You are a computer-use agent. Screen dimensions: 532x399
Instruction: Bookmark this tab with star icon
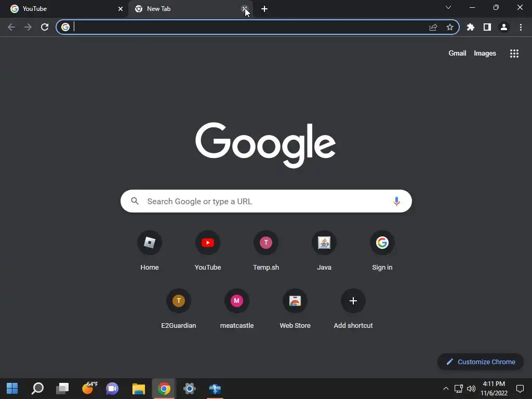click(450, 27)
